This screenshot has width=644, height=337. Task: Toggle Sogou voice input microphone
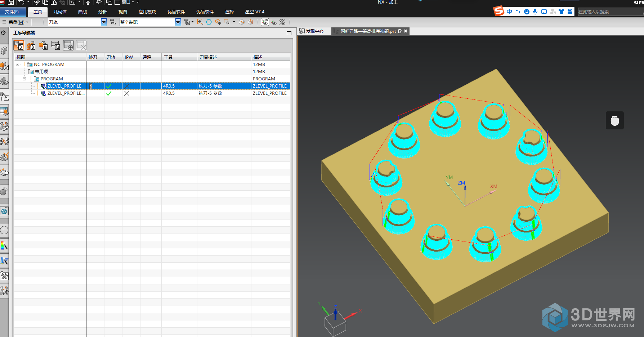click(x=535, y=12)
